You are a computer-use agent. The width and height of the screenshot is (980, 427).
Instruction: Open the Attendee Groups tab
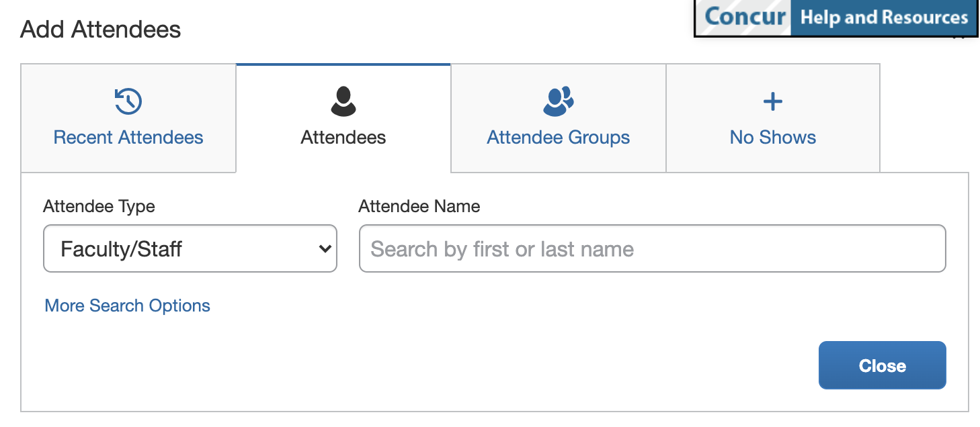pos(558,138)
